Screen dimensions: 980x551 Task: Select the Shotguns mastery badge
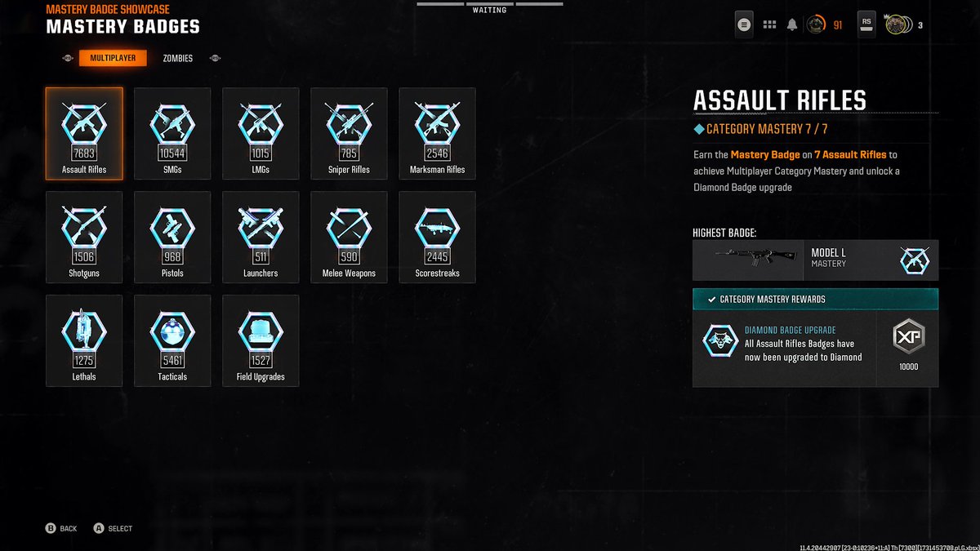point(84,238)
